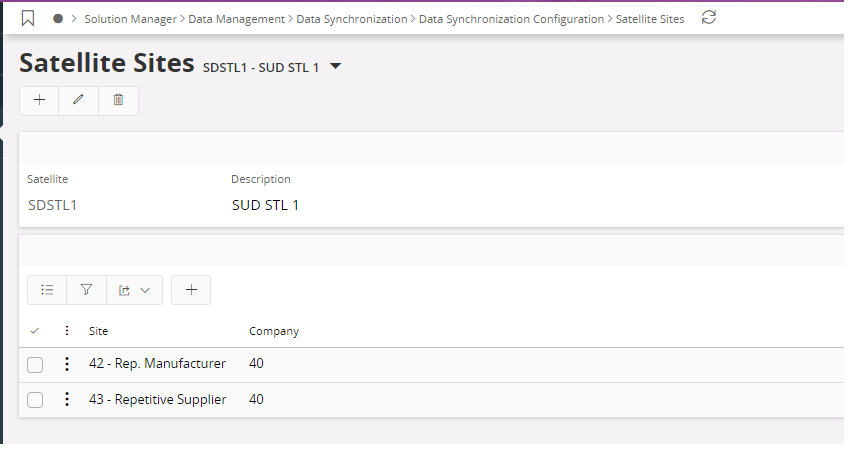Select checkbox for 42 - Rep. Manufacturer
Image resolution: width=852 pixels, height=452 pixels.
(x=35, y=365)
